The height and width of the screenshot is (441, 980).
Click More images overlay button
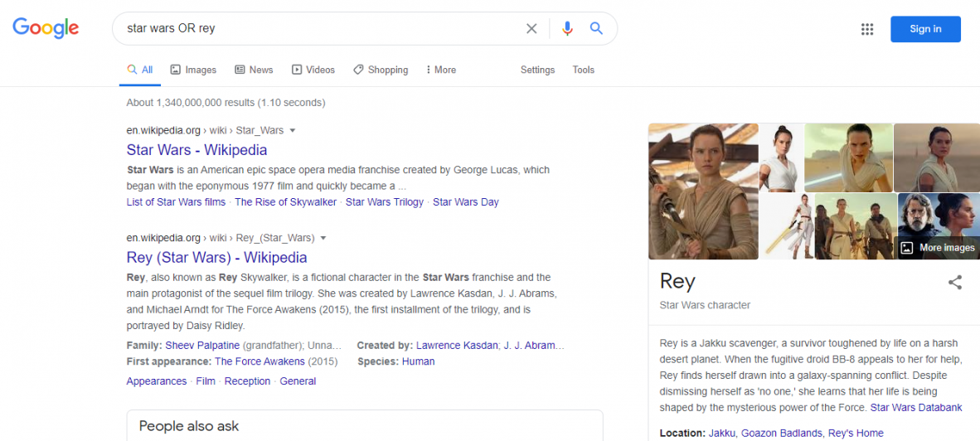tap(938, 248)
